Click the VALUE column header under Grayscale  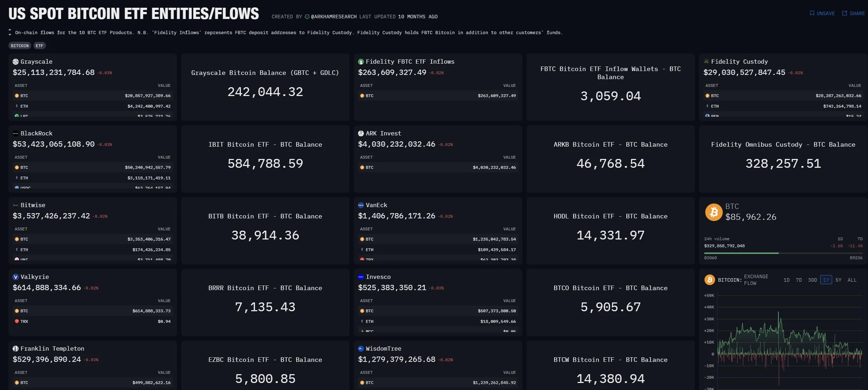coord(164,85)
